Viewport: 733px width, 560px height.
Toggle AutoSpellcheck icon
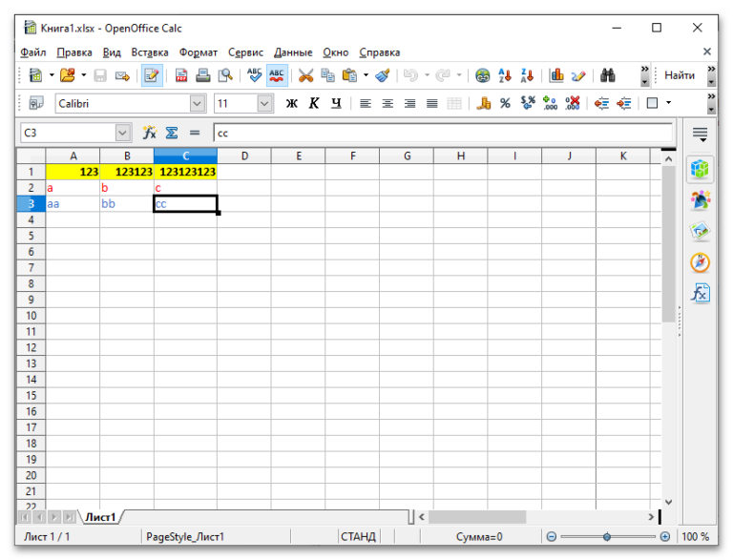pyautogui.click(x=277, y=75)
